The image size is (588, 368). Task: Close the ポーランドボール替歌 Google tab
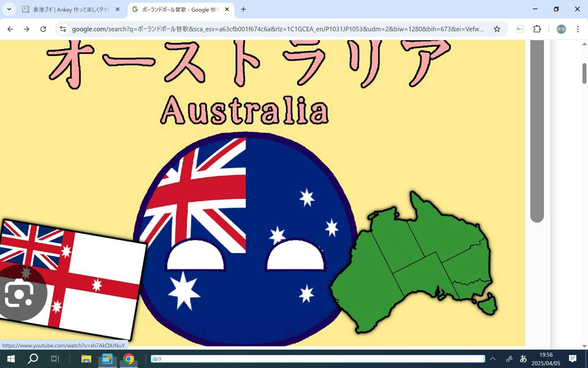[x=227, y=10]
